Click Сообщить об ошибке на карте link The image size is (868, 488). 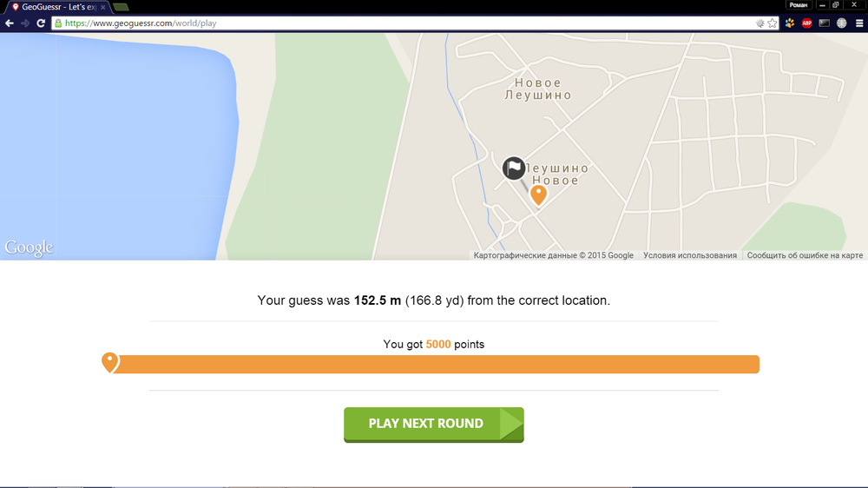805,255
